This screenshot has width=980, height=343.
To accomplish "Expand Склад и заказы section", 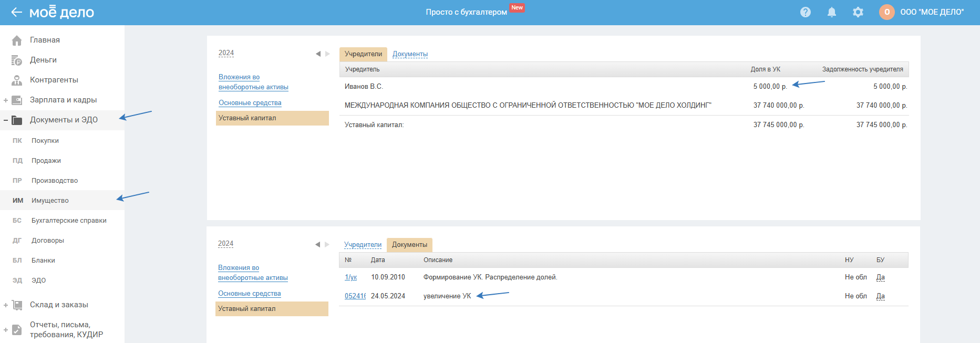I will 5,305.
